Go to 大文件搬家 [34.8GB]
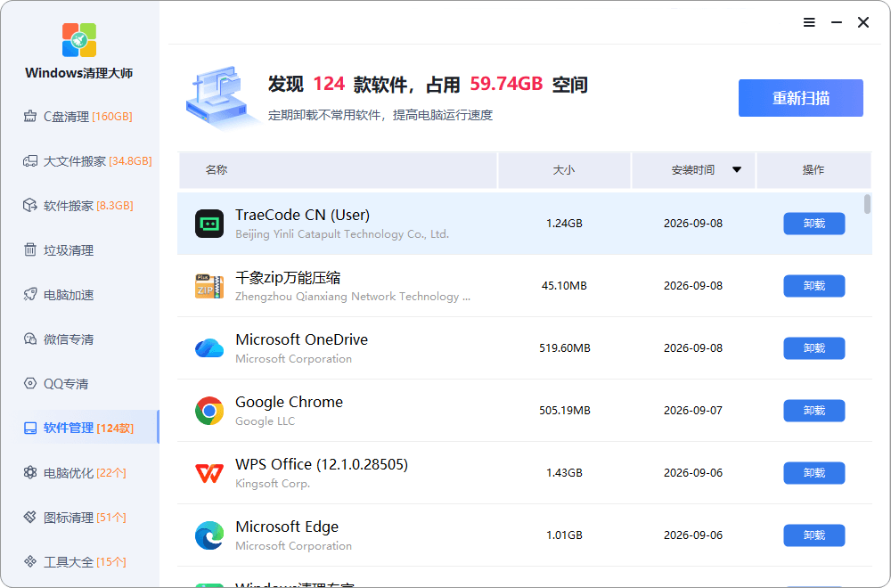The image size is (891, 588). point(79,160)
